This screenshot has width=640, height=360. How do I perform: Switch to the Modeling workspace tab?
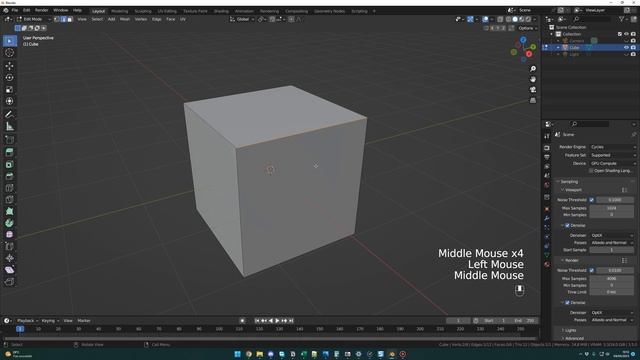coord(120,11)
